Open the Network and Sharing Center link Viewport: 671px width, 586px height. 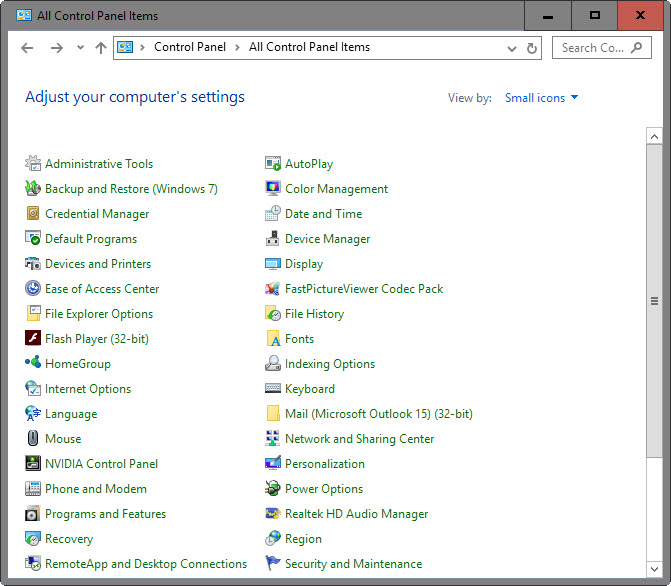[359, 439]
